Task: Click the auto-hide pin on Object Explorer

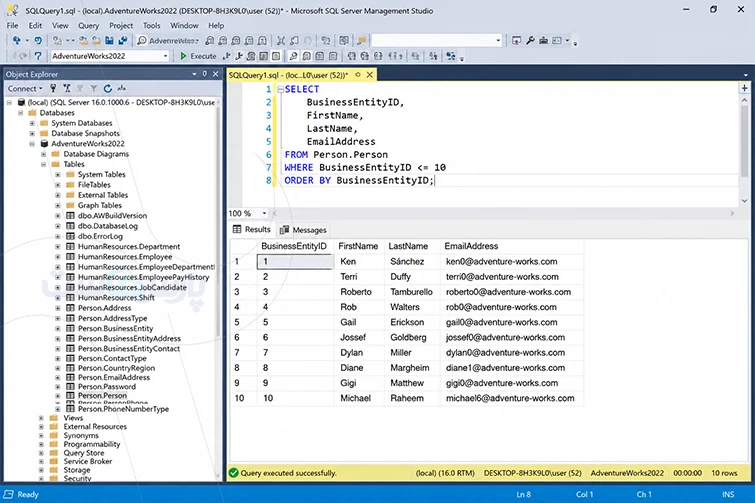Action: (205, 74)
